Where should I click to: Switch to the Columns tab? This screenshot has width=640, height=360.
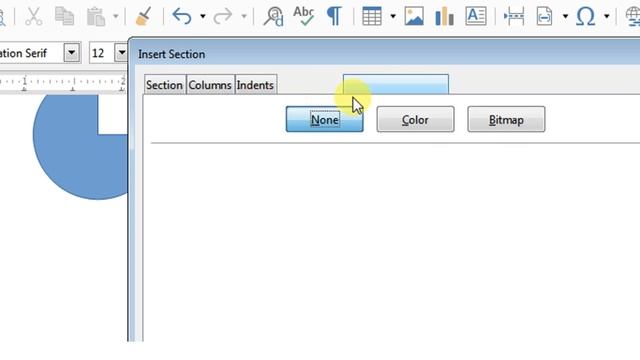coord(210,85)
